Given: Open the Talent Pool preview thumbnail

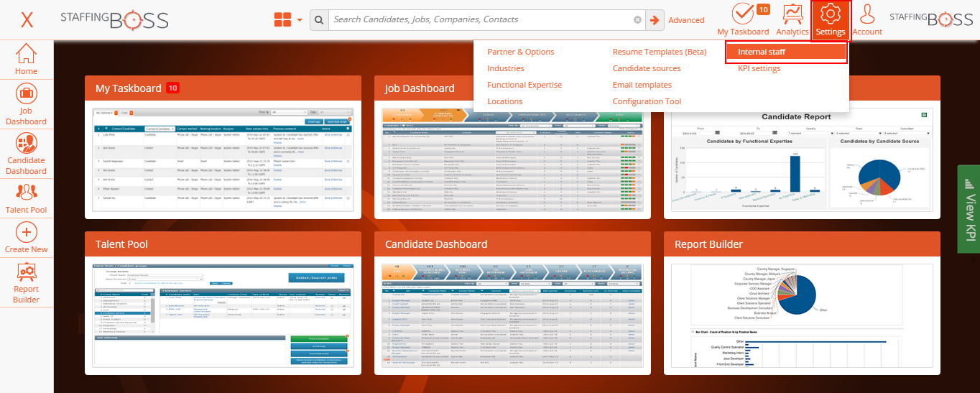Looking at the screenshot, I should (223, 315).
